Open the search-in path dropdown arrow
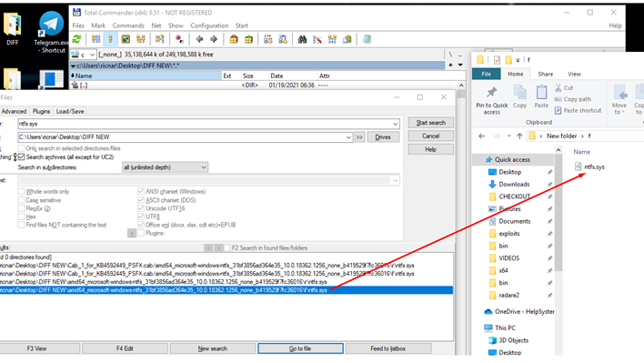 348,137
